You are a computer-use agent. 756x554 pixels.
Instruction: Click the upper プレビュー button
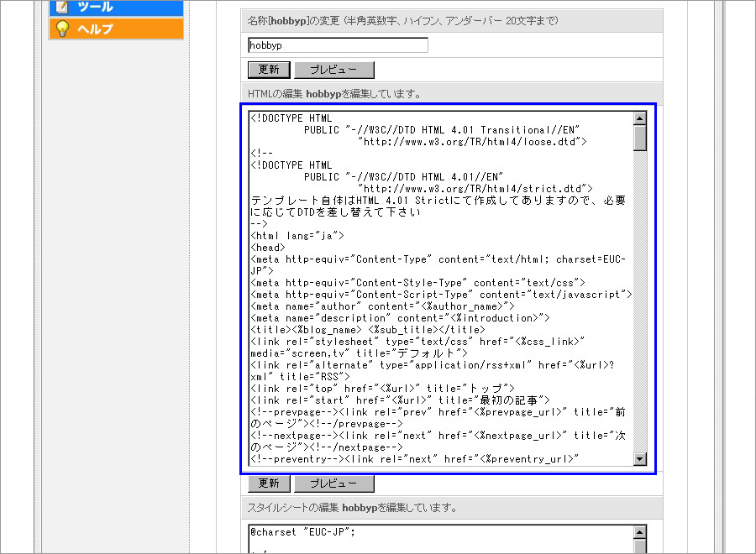click(333, 70)
